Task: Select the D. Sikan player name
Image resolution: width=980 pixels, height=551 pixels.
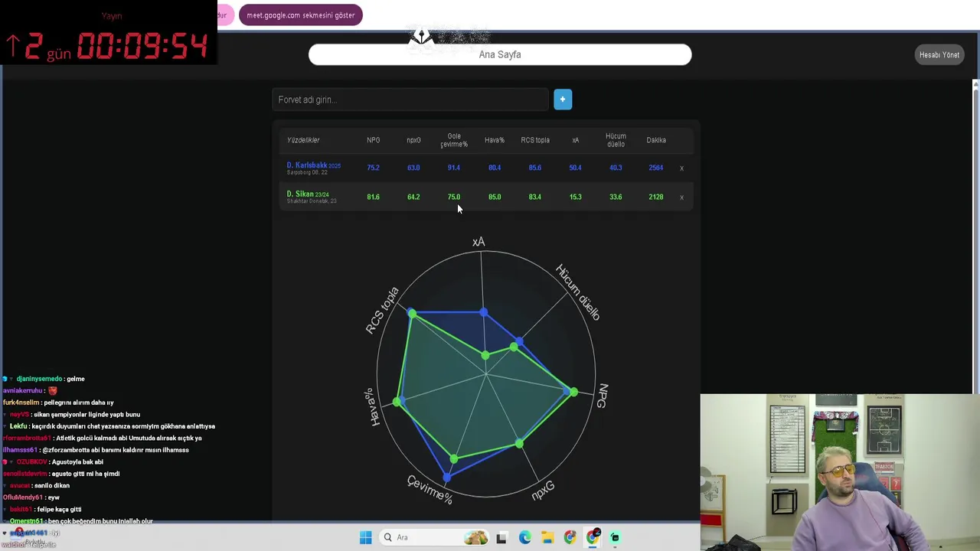Action: point(300,194)
